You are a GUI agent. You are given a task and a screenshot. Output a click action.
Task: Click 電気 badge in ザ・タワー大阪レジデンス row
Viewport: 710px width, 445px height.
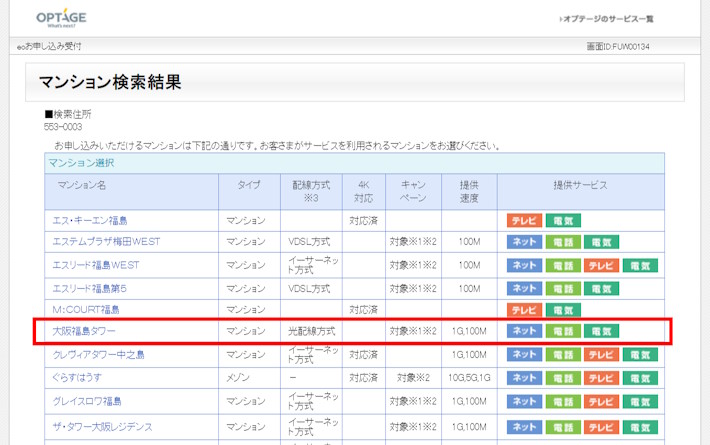coord(640,427)
